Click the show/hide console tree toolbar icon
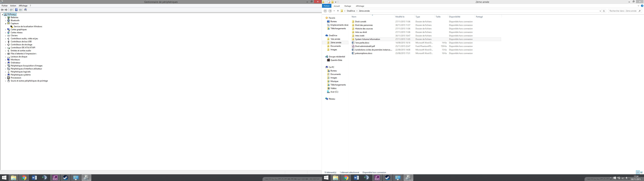 [x=11, y=10]
